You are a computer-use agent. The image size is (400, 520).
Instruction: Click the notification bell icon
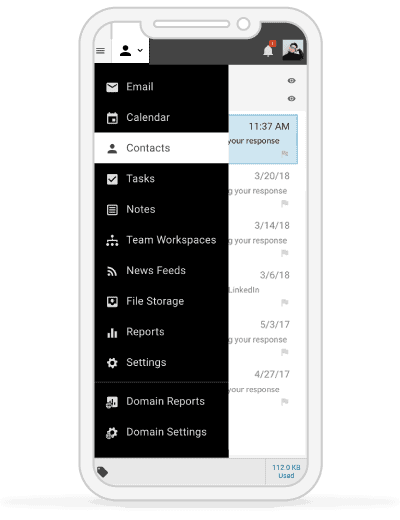(x=269, y=50)
